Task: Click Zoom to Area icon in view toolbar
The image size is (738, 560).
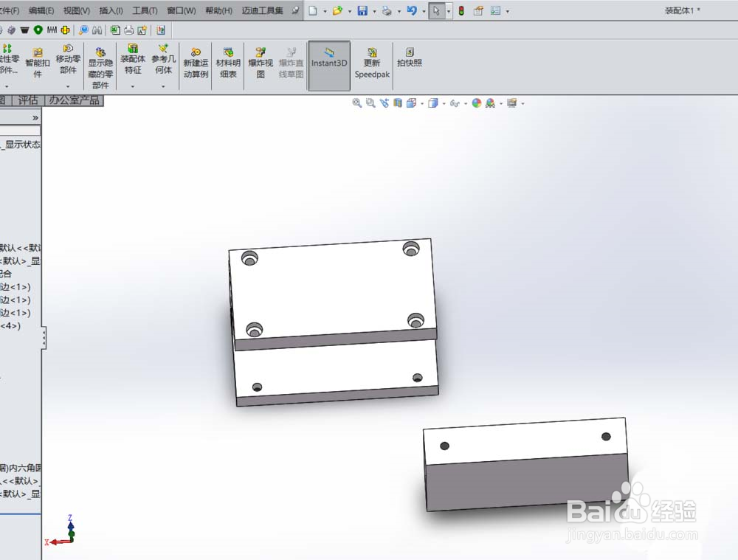Action: click(x=371, y=103)
